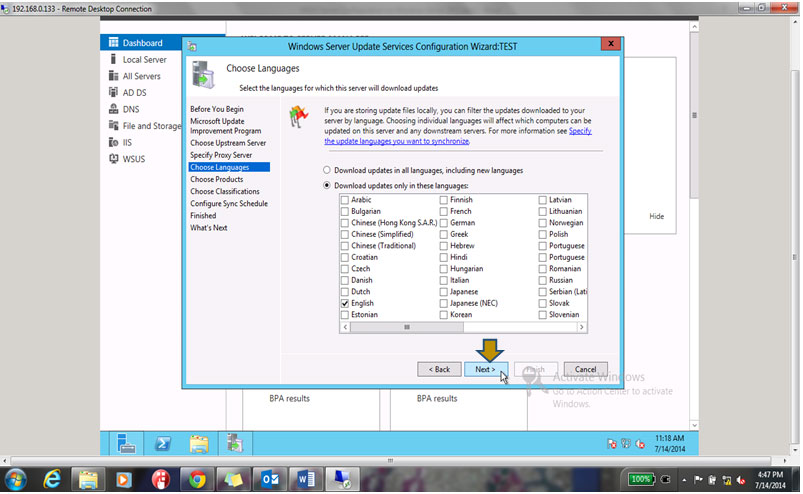Image resolution: width=803 pixels, height=494 pixels.
Task: Show hidden icons arrow in system tray
Action: click(x=684, y=480)
